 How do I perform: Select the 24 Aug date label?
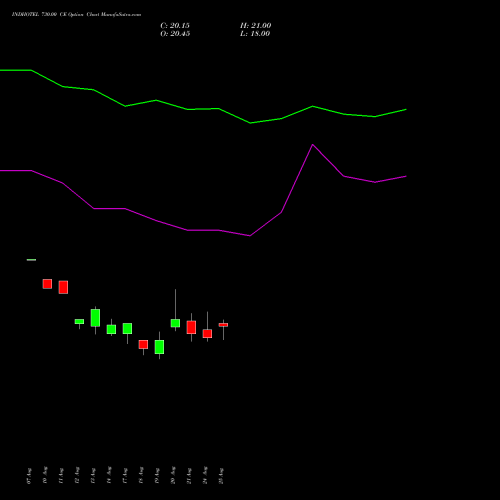[205, 475]
